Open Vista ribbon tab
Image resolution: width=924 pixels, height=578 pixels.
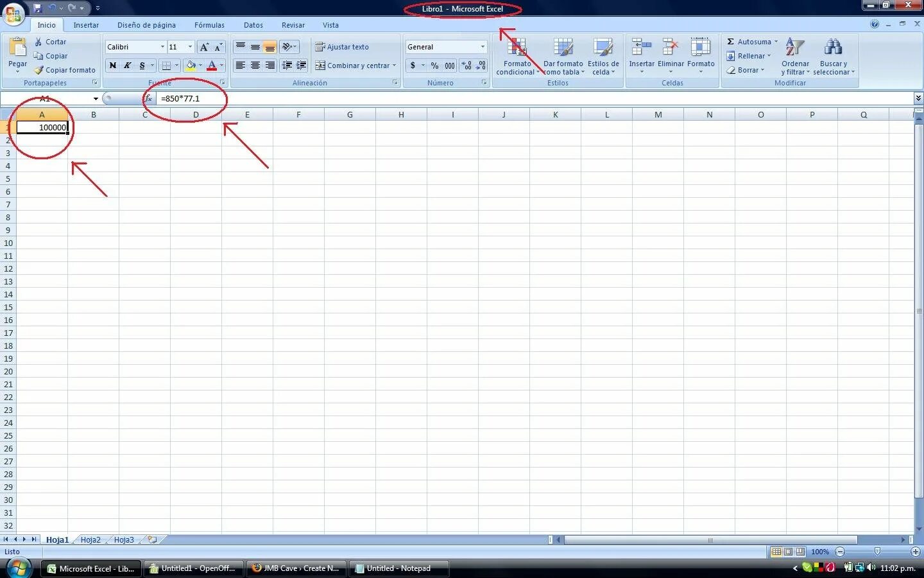[x=330, y=25]
